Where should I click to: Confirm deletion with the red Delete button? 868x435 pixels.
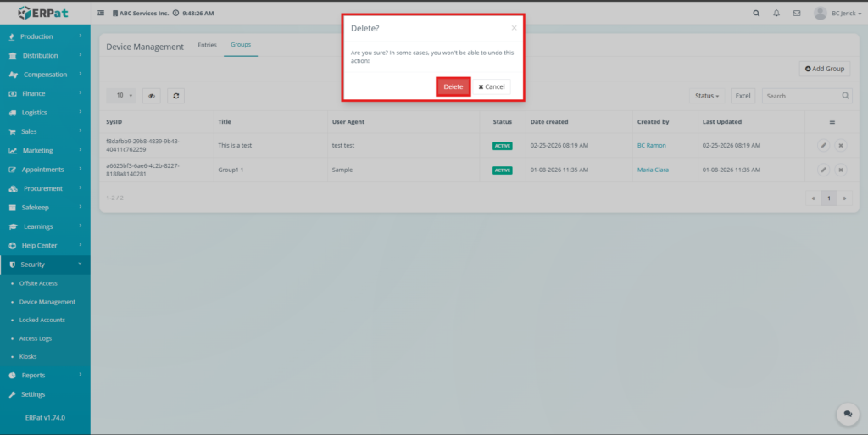453,86
